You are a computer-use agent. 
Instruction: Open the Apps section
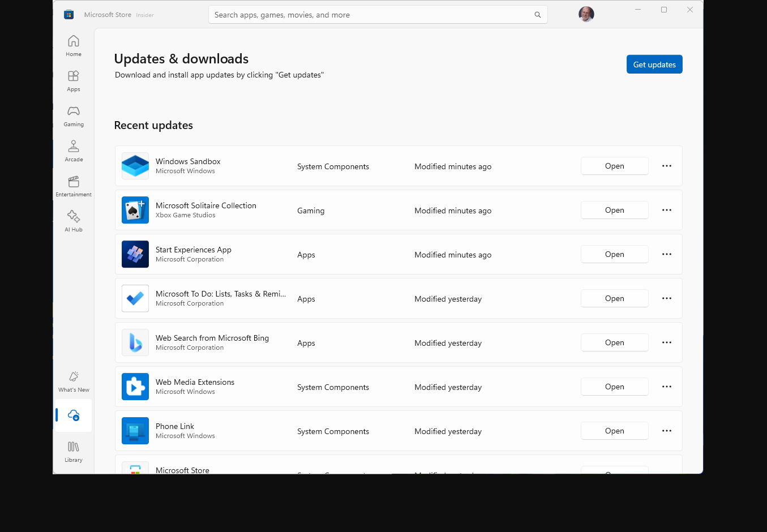pyautogui.click(x=73, y=80)
